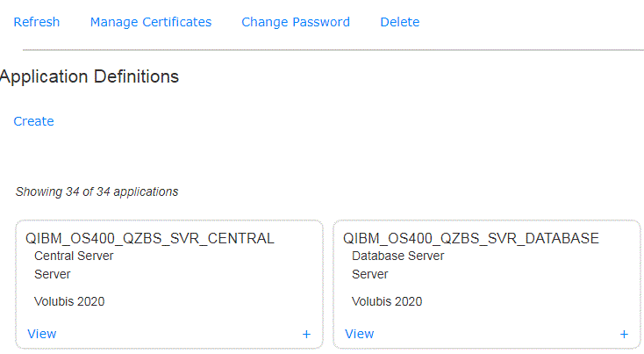Click the 'Server' type label under Database Server
This screenshot has width=644, height=354.
point(370,274)
